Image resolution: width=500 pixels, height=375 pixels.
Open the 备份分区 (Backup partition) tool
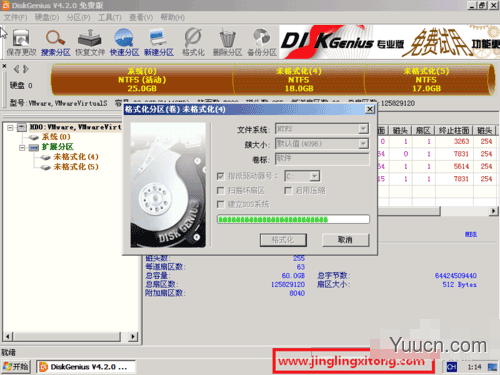[x=262, y=42]
